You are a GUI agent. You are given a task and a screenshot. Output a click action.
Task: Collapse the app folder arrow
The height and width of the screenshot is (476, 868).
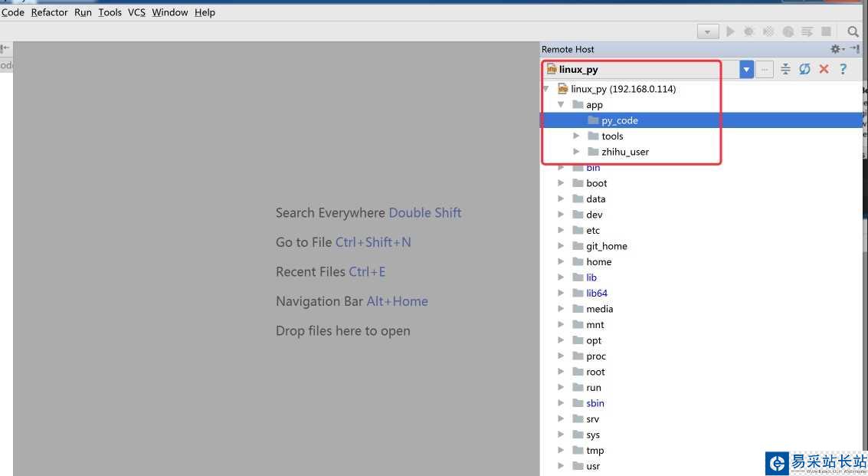click(561, 105)
